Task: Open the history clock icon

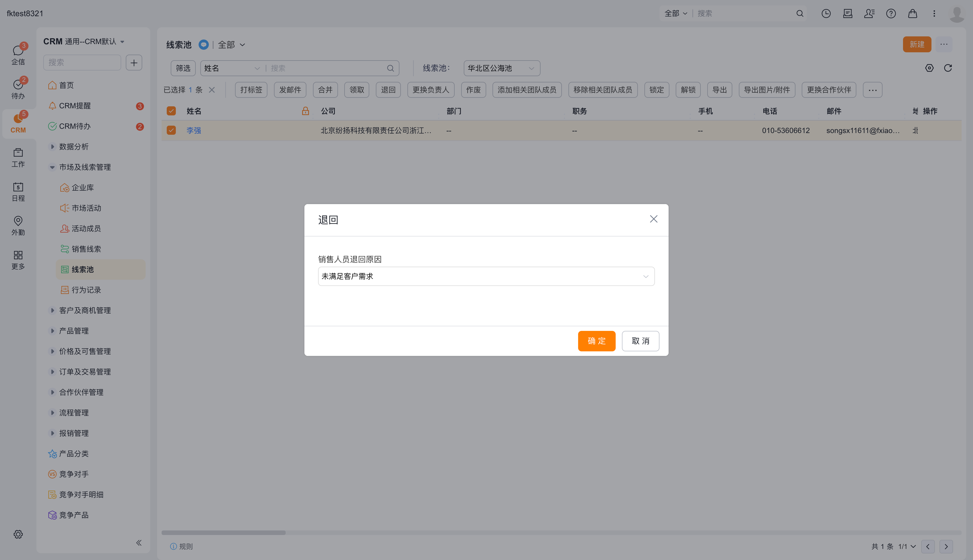Action: tap(826, 13)
